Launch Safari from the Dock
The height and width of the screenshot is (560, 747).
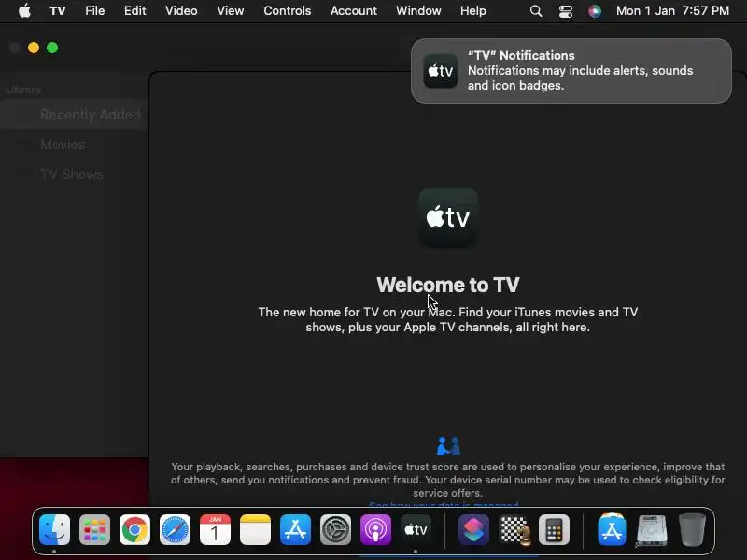tap(175, 529)
